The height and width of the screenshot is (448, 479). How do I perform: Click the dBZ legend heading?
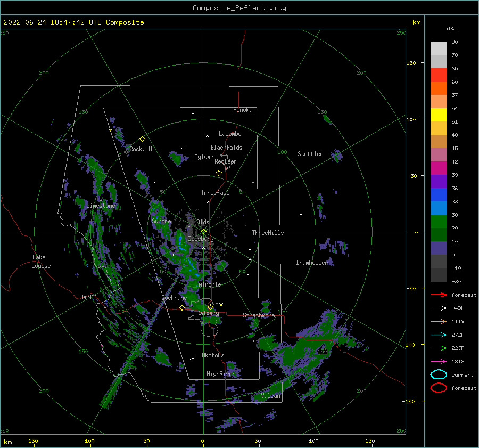[x=451, y=28]
